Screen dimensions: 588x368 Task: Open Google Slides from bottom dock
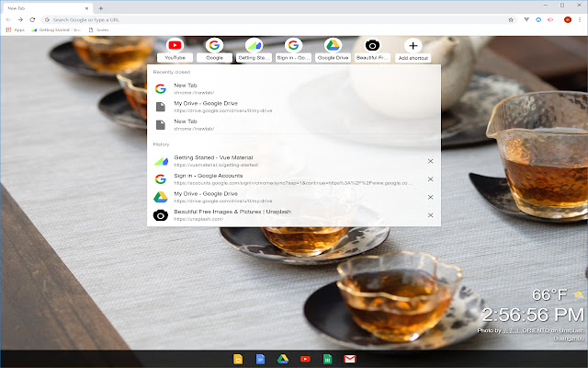click(238, 360)
